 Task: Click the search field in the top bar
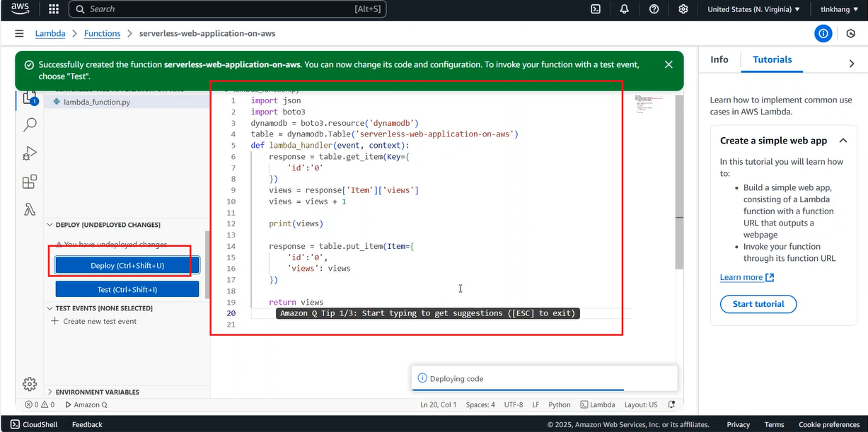(x=228, y=9)
